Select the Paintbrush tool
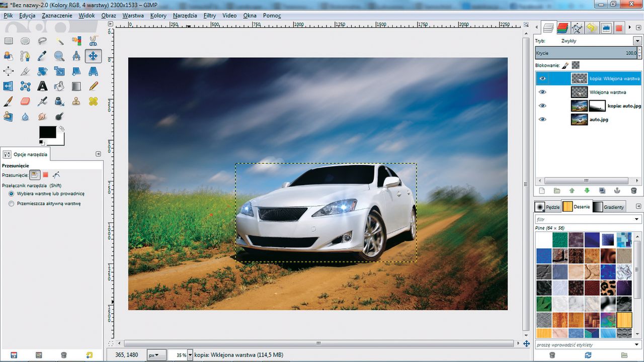This screenshot has height=362, width=644. 8,101
